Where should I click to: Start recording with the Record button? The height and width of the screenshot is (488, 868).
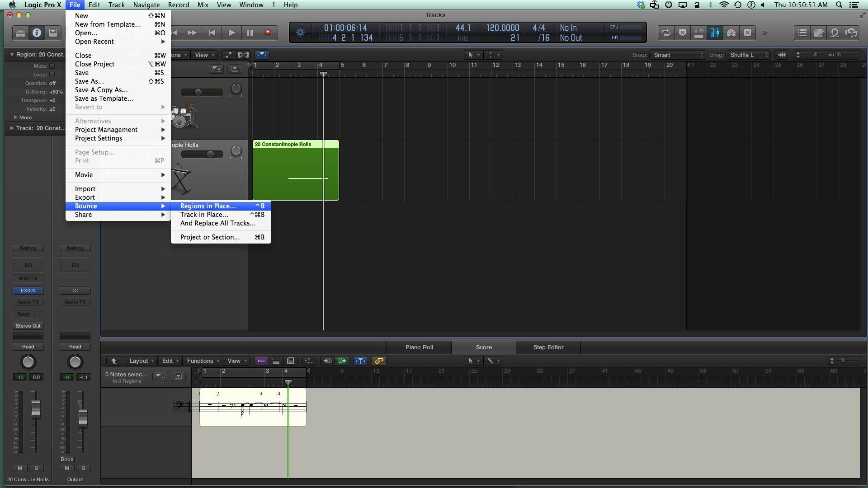pyautogui.click(x=268, y=33)
